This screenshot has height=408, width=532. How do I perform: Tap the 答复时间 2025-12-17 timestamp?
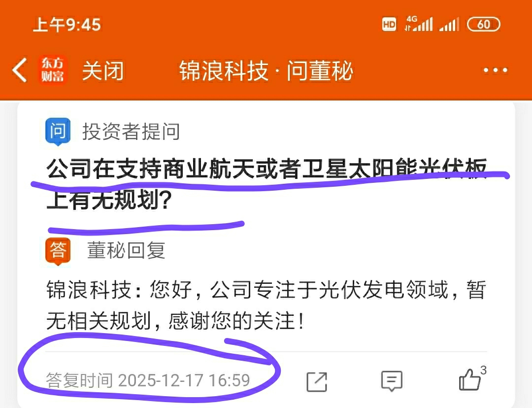tap(148, 380)
